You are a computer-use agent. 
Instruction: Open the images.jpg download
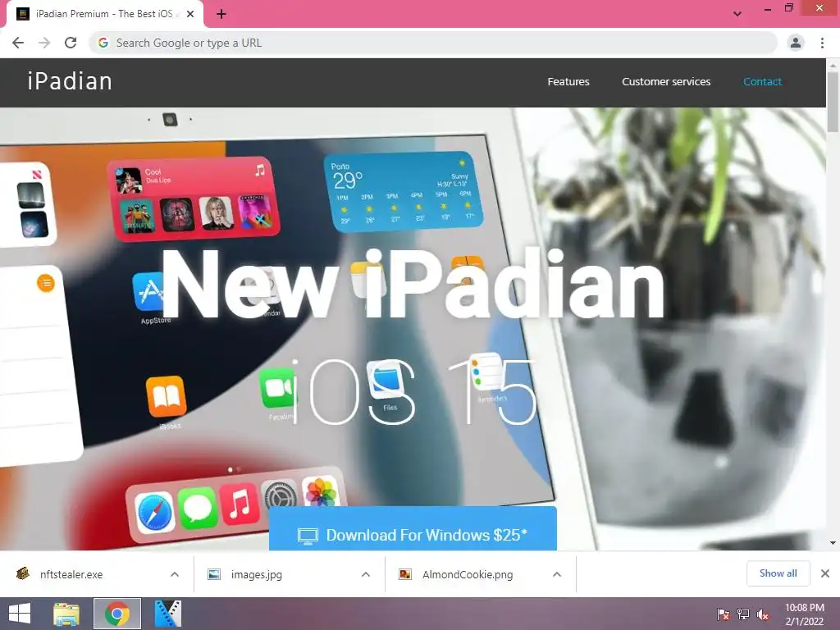click(257, 574)
